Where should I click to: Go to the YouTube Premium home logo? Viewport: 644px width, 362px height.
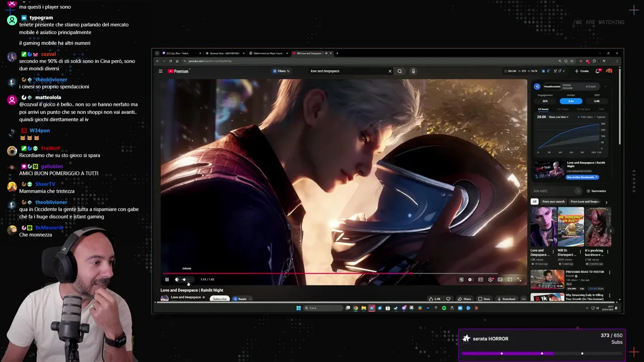(x=178, y=71)
